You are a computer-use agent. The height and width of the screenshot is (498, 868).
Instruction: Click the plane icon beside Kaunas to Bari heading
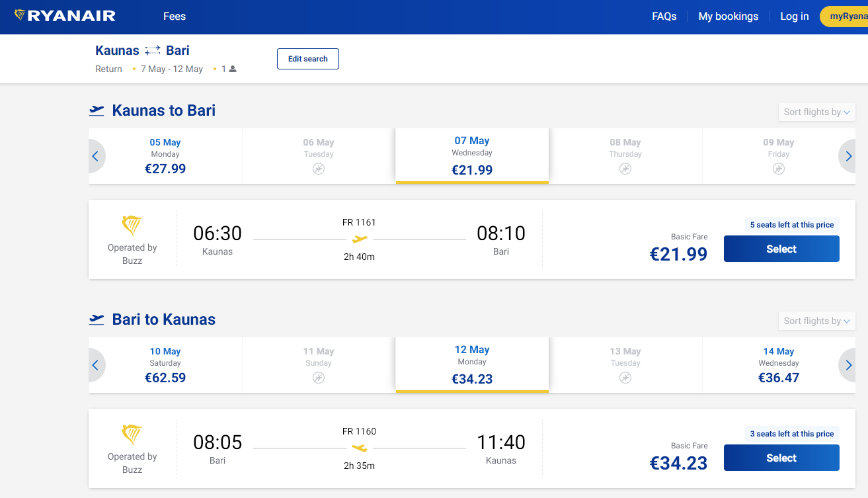click(97, 110)
